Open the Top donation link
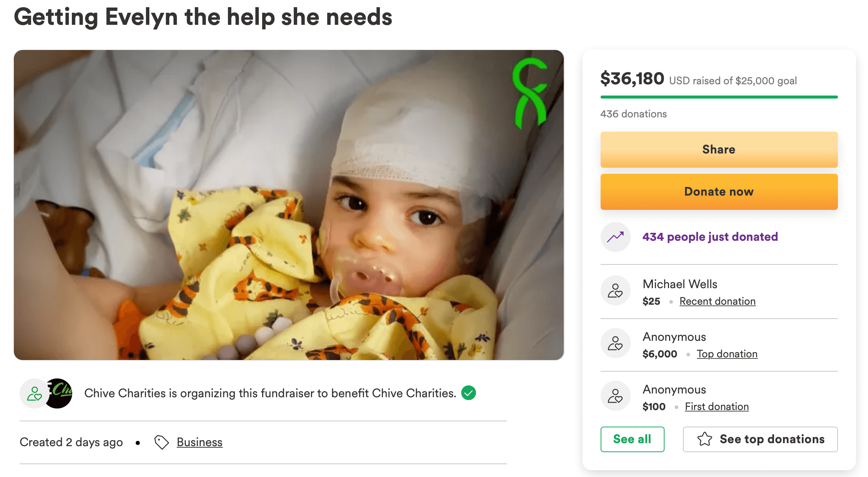The height and width of the screenshot is (477, 868). pyautogui.click(x=727, y=354)
